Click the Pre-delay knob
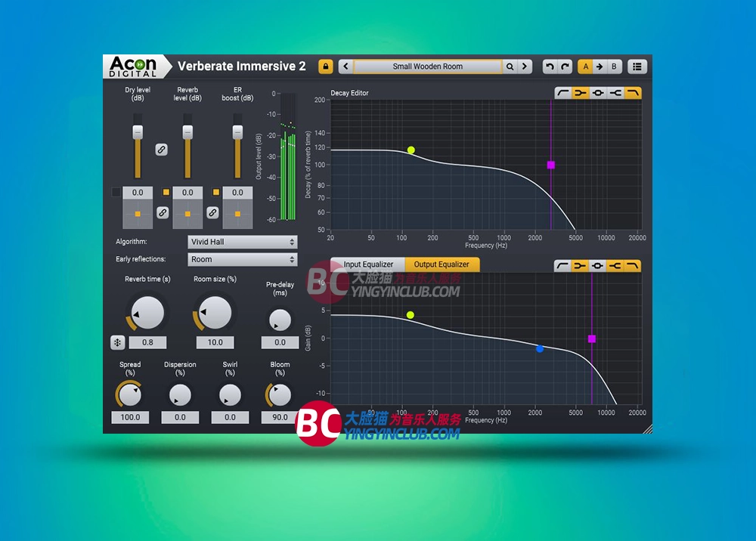756x541 pixels. click(280, 320)
